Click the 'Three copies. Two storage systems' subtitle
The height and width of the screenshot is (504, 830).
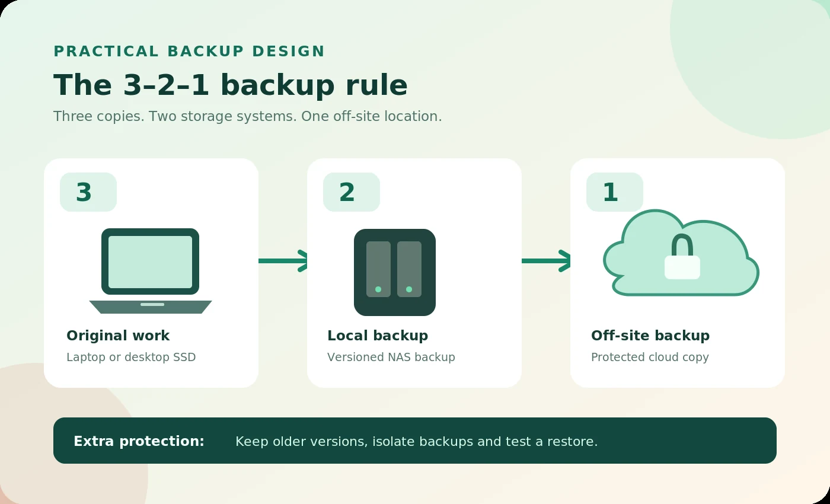click(x=248, y=116)
